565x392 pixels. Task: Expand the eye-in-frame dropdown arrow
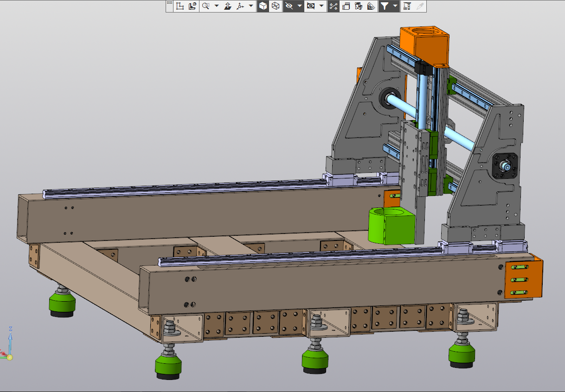(321, 6)
